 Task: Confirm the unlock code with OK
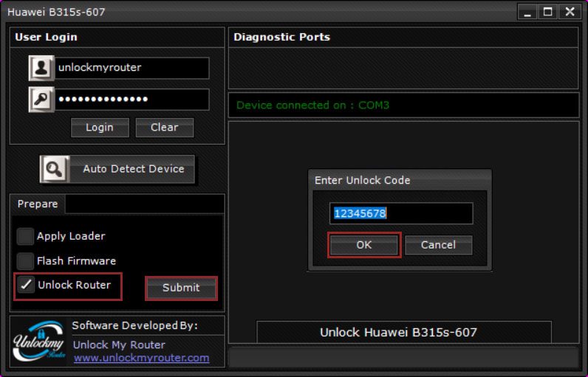(x=364, y=245)
